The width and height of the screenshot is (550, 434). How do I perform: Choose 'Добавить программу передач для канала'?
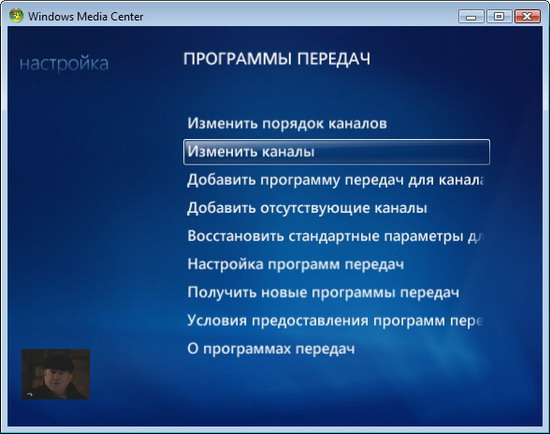pos(335,180)
